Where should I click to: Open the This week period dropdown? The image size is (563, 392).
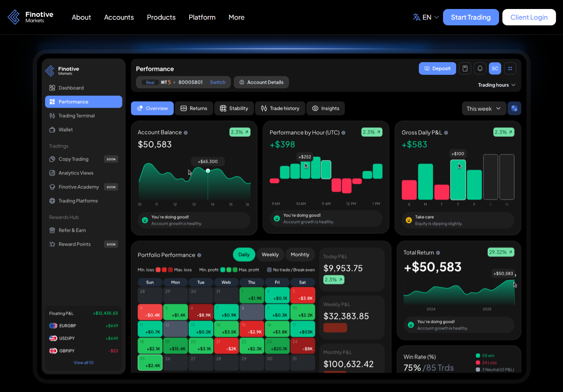484,108
